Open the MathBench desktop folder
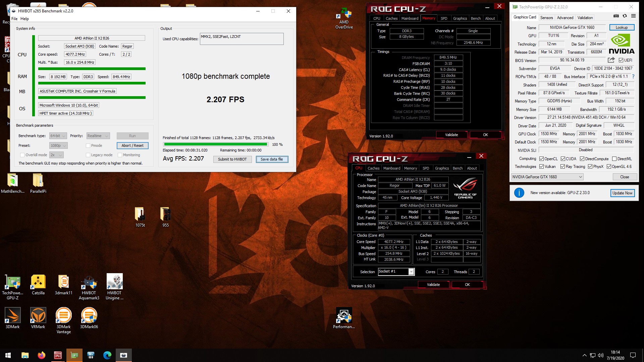This screenshot has width=644, height=362. tap(13, 184)
